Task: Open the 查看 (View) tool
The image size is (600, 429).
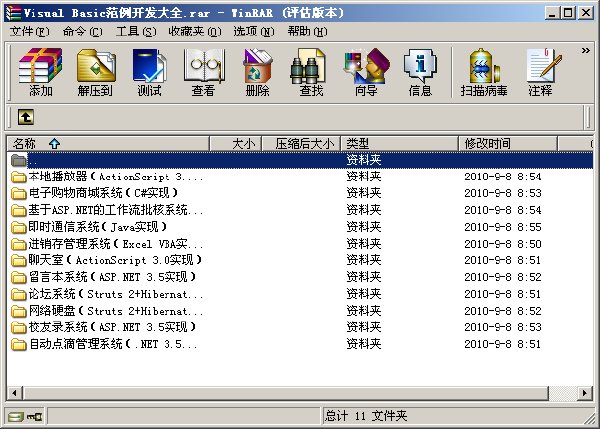Action: 204,72
